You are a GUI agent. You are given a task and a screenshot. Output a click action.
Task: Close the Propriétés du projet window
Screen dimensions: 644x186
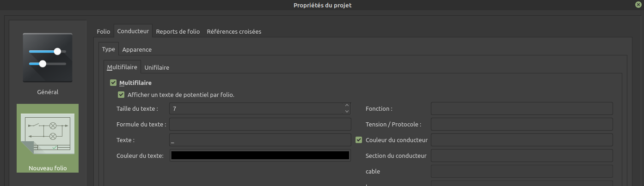(638, 5)
